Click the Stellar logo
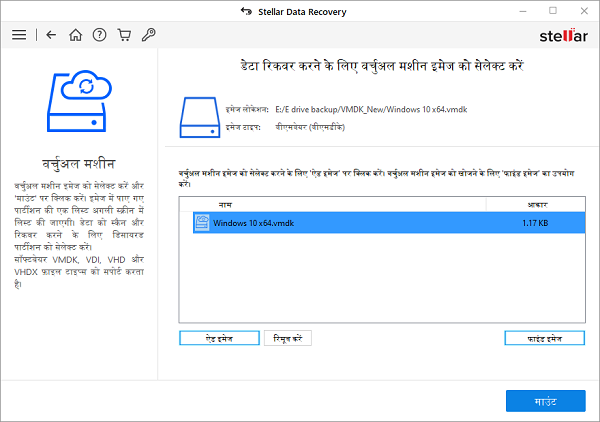This screenshot has width=600, height=422. coord(563,36)
